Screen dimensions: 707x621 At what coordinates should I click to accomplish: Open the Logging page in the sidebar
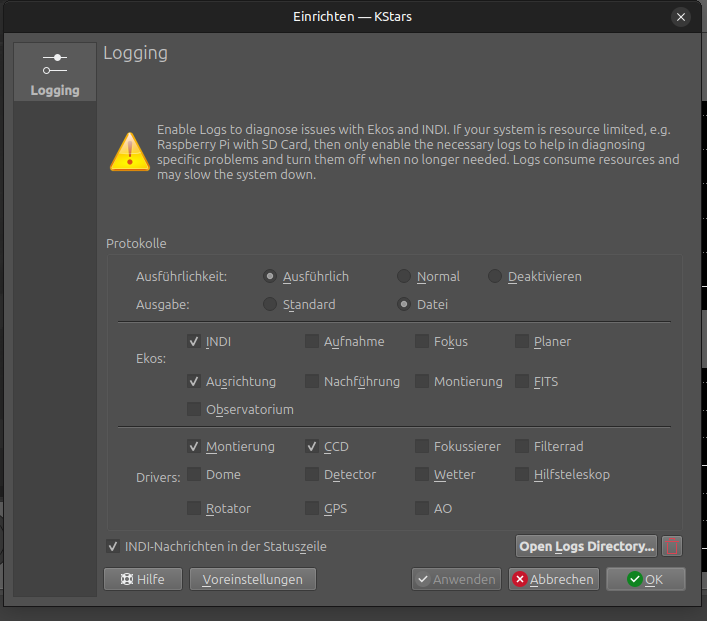pyautogui.click(x=55, y=72)
